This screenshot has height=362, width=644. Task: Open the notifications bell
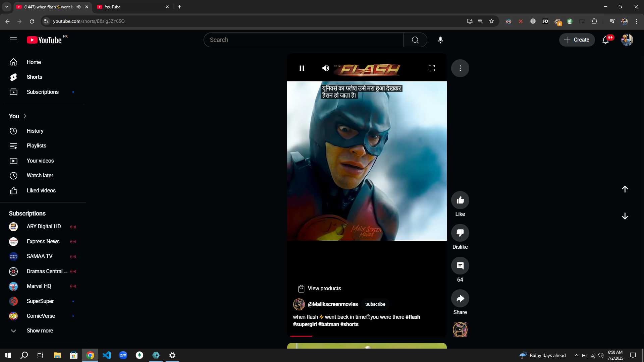click(x=605, y=40)
